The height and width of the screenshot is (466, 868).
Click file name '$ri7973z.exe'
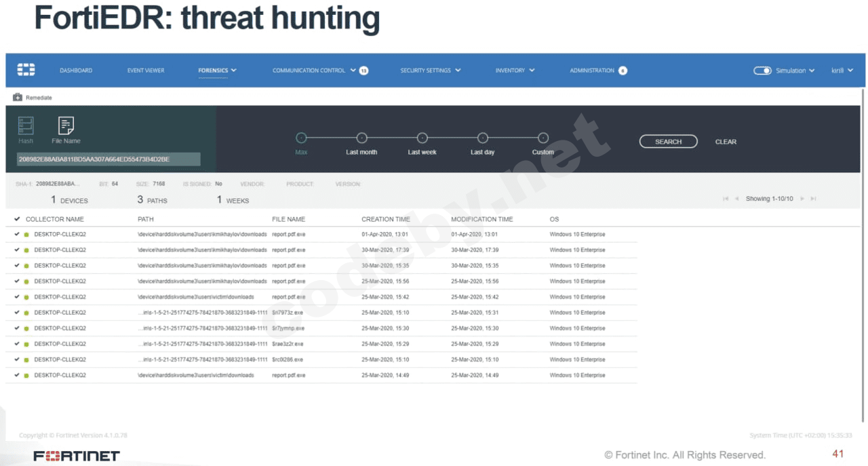point(288,313)
